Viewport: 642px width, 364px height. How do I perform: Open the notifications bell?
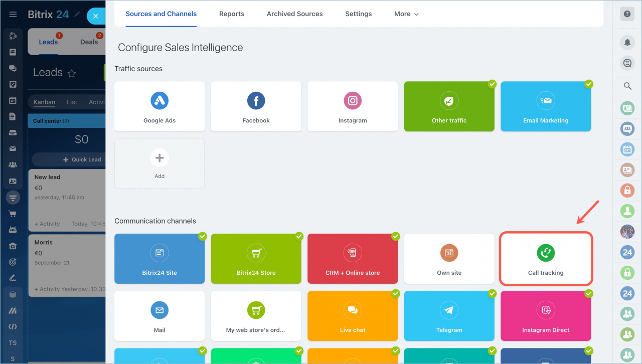[627, 43]
